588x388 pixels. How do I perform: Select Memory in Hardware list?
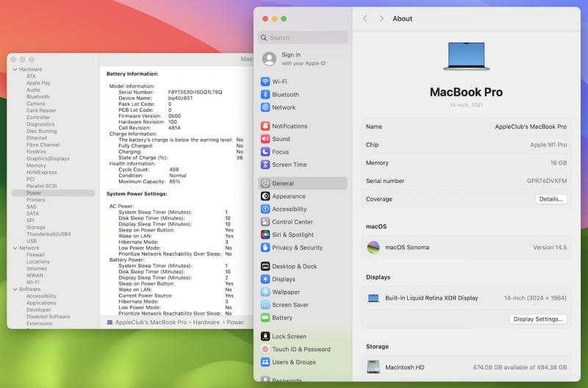(x=36, y=165)
